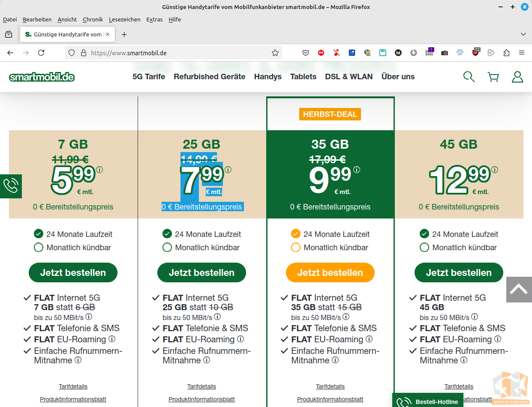
Task: Click Rufnummern-Mitnahme info icon in 35 GB plan
Action: [335, 360]
